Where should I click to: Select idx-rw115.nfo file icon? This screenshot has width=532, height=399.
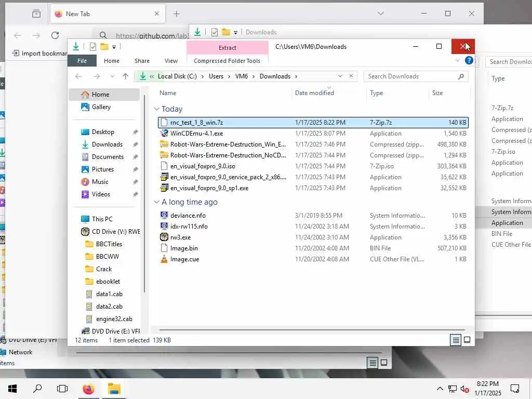164,226
